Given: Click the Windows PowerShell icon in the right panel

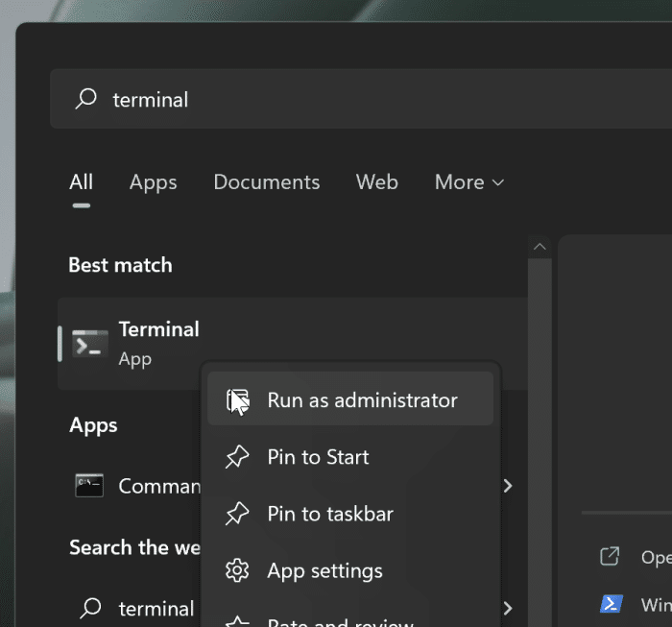Looking at the screenshot, I should (610, 604).
